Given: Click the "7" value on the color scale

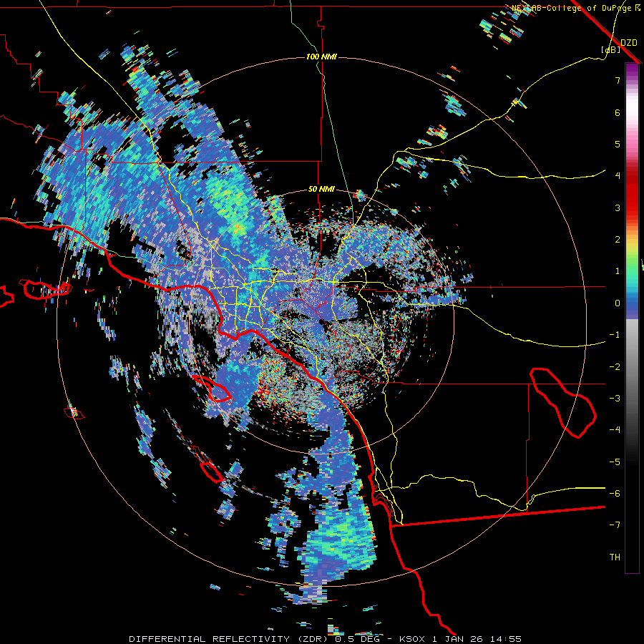Looking at the screenshot, I should [618, 80].
